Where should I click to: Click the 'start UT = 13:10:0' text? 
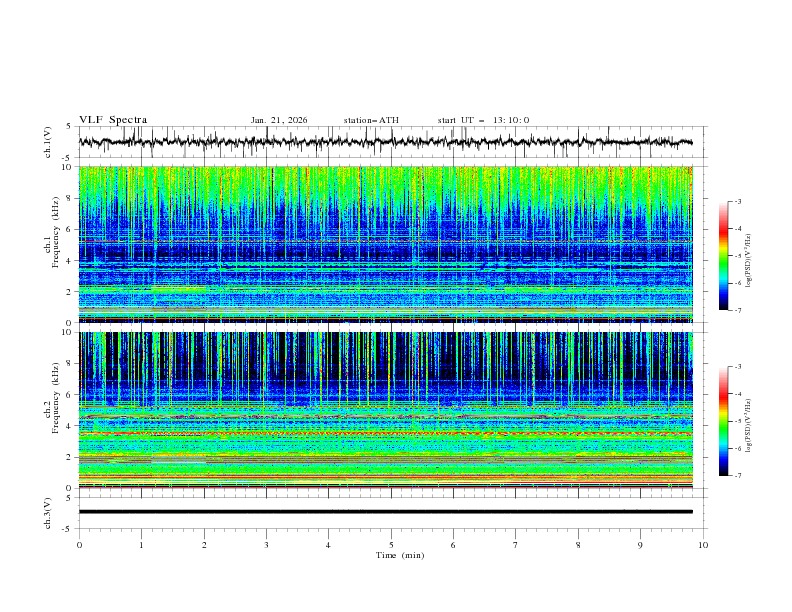tap(483, 120)
